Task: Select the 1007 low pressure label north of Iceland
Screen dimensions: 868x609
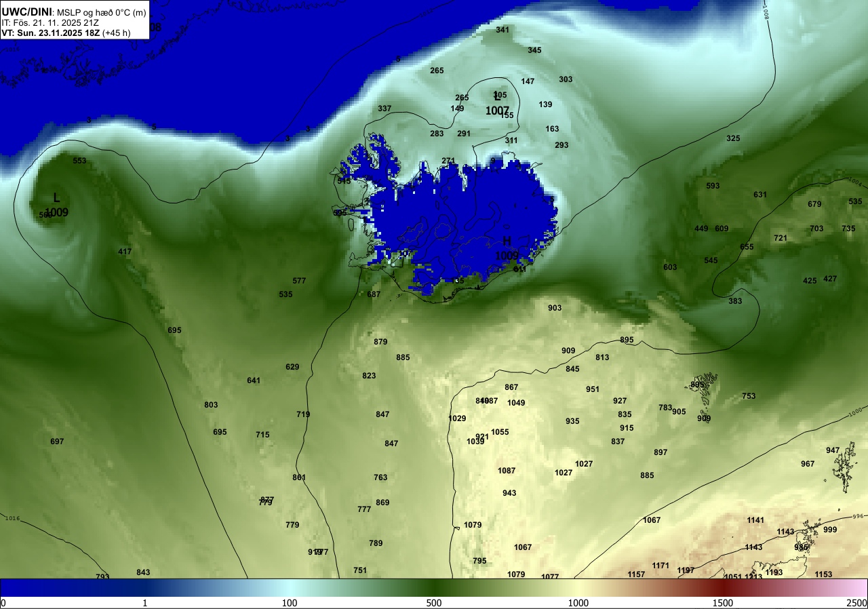Action: pyautogui.click(x=498, y=111)
